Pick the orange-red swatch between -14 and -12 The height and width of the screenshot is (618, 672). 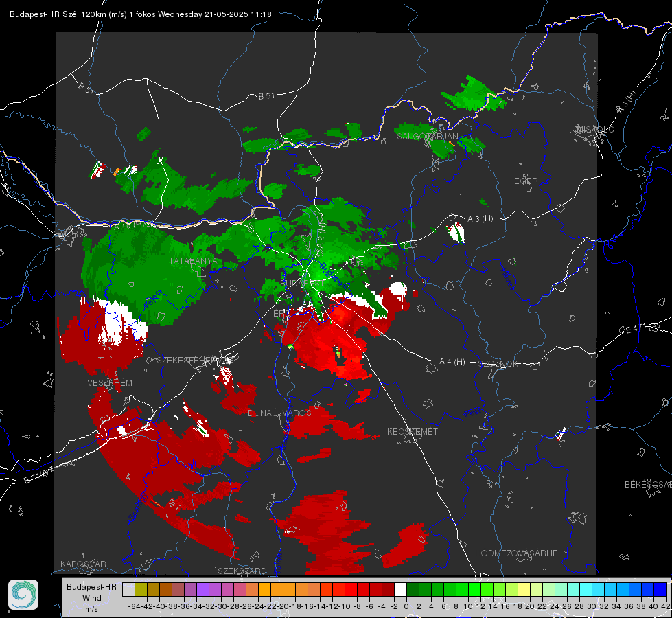tap(326, 589)
